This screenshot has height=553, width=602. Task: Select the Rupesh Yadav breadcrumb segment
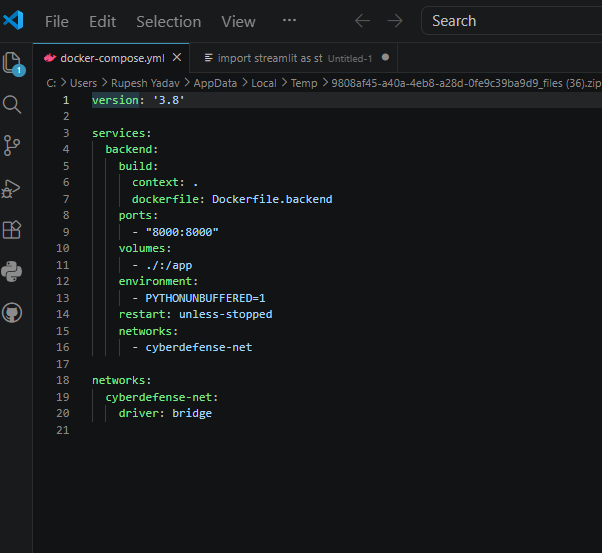[x=145, y=83]
